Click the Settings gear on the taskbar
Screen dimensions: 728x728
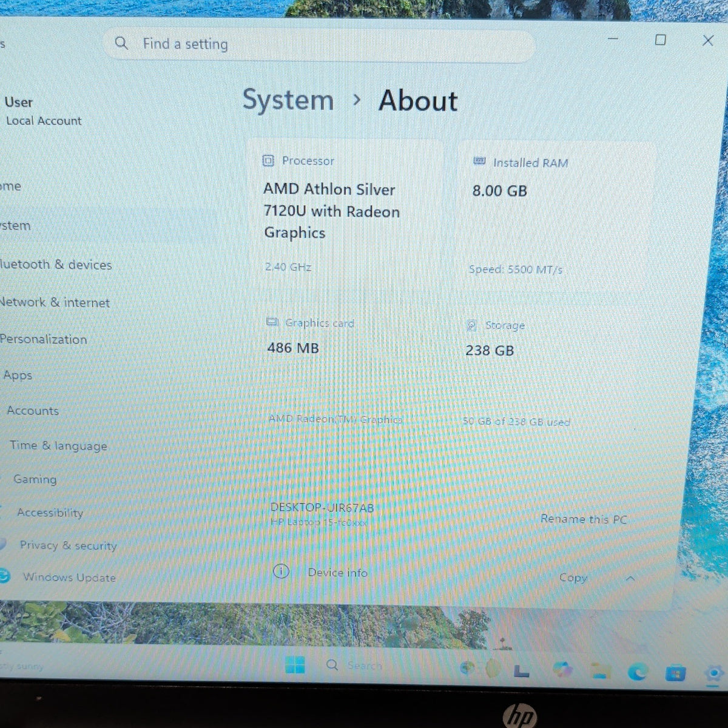715,674
